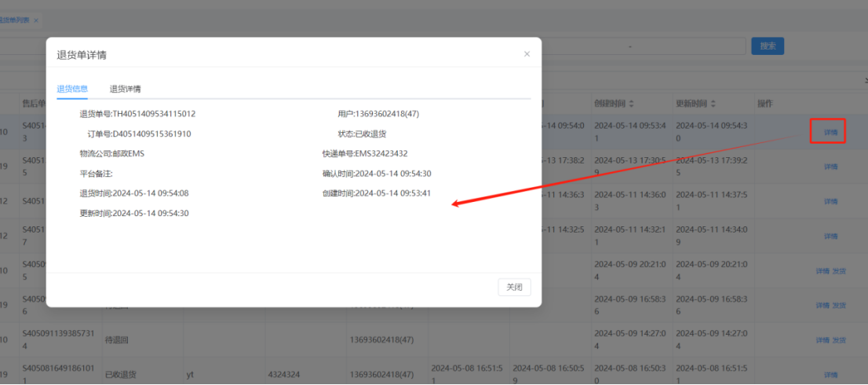Select the 退货信息 tab
The width and height of the screenshot is (868, 385).
coord(72,89)
